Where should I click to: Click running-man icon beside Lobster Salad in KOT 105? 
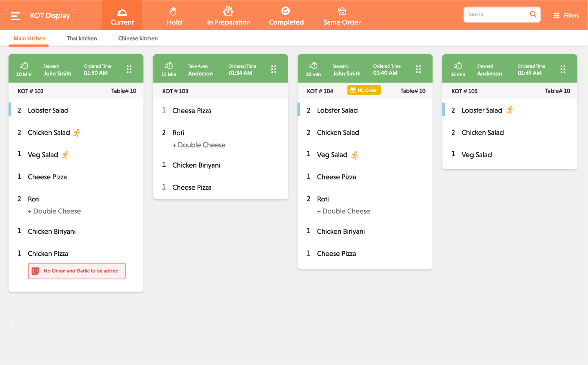tap(510, 110)
